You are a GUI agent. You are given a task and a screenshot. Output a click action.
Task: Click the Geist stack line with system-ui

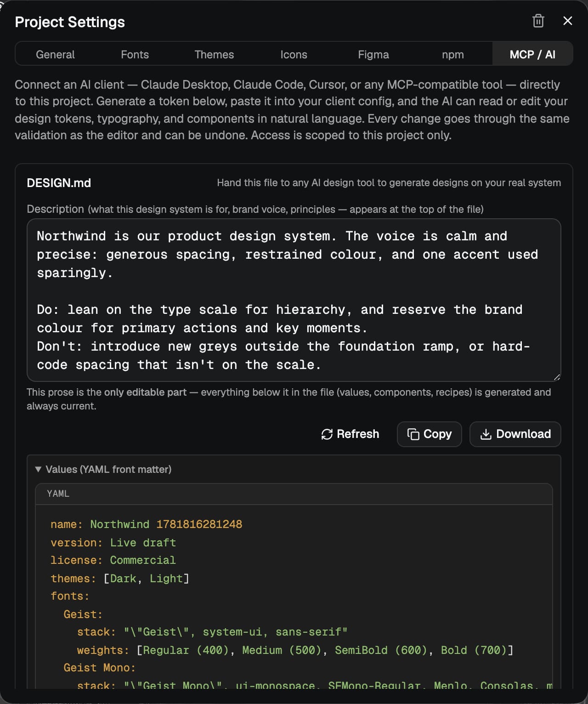click(212, 632)
